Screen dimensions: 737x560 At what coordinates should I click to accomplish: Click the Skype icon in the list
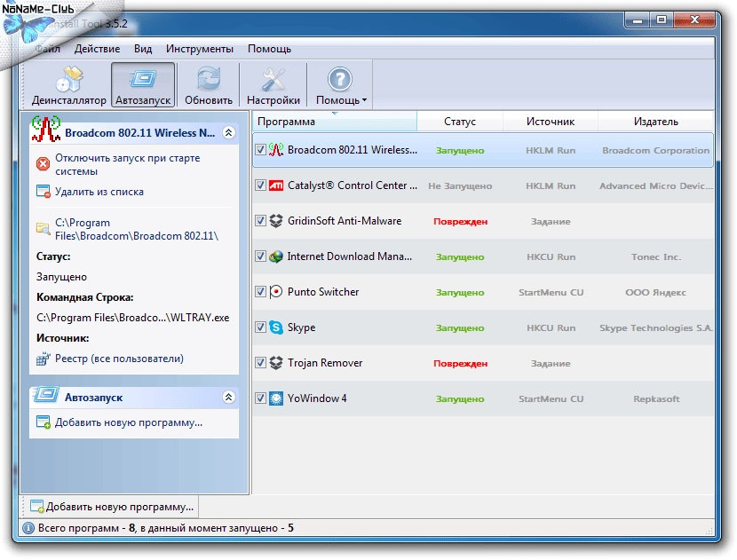276,327
